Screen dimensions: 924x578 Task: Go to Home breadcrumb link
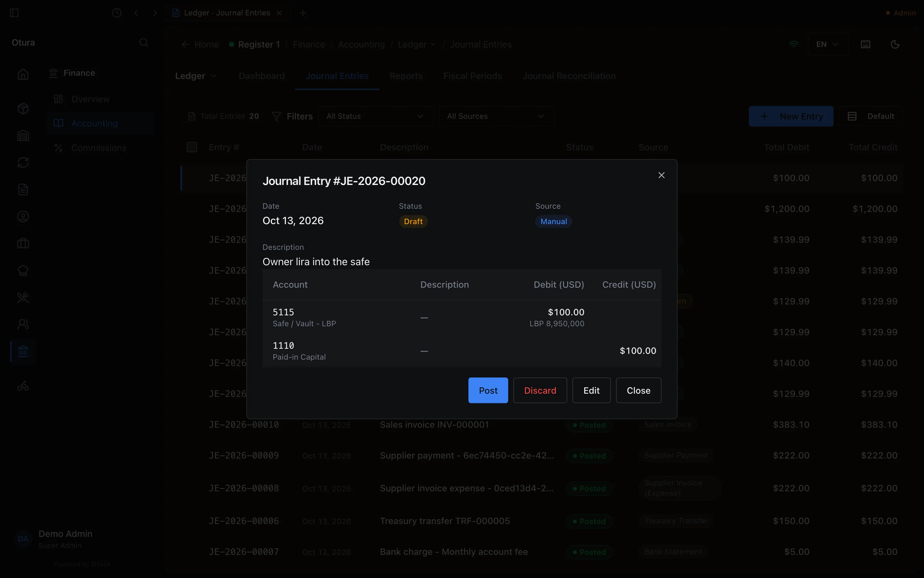click(201, 44)
